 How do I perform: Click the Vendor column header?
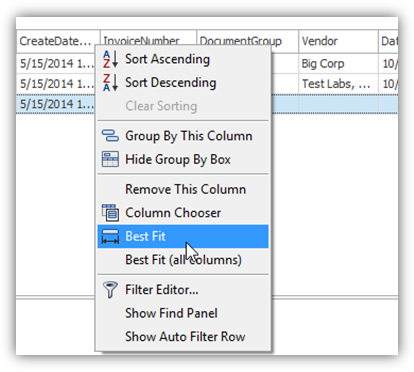coord(338,41)
